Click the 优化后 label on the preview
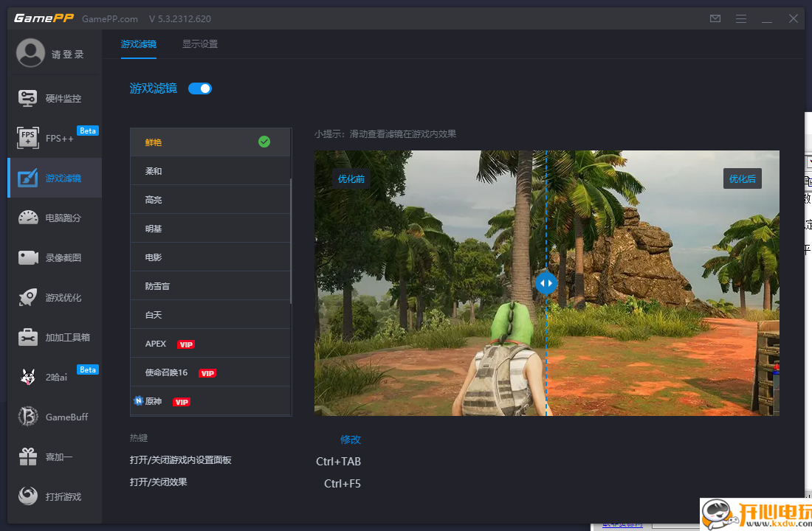 pyautogui.click(x=742, y=178)
